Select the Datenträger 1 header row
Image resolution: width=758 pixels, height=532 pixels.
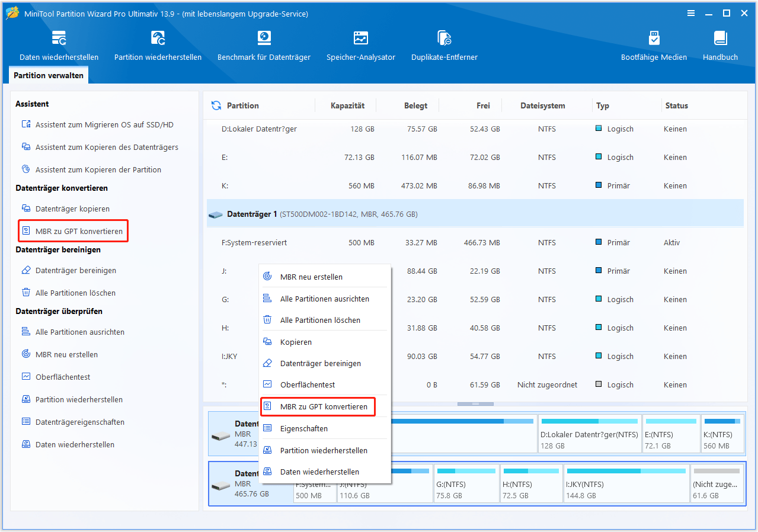point(475,214)
